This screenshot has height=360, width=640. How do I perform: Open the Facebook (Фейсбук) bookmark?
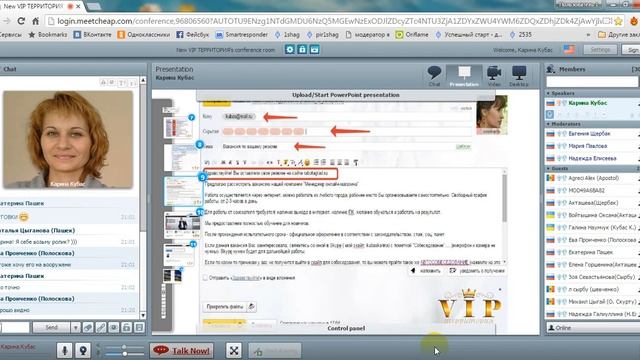(x=192, y=35)
